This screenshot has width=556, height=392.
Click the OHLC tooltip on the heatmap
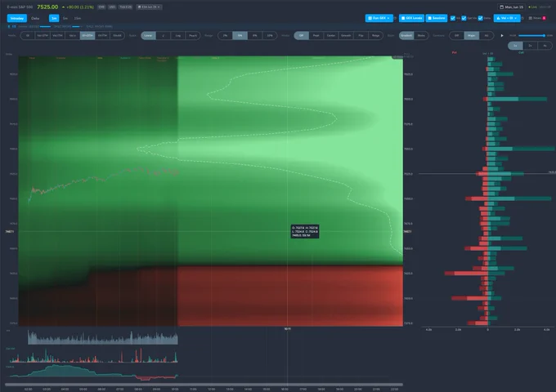pyautogui.click(x=305, y=231)
